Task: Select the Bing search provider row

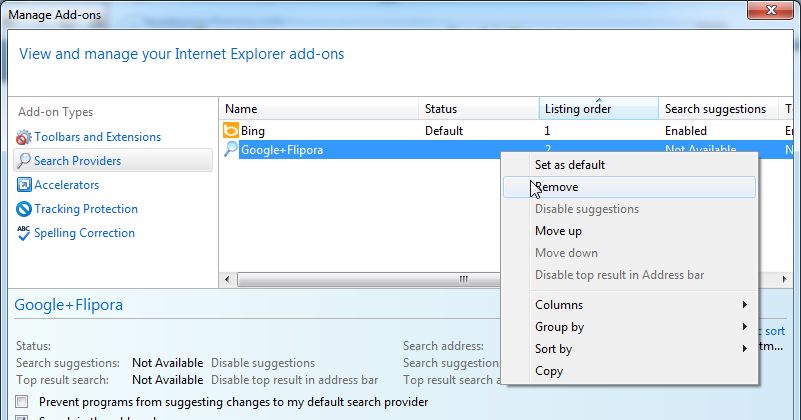Action: tap(330, 131)
